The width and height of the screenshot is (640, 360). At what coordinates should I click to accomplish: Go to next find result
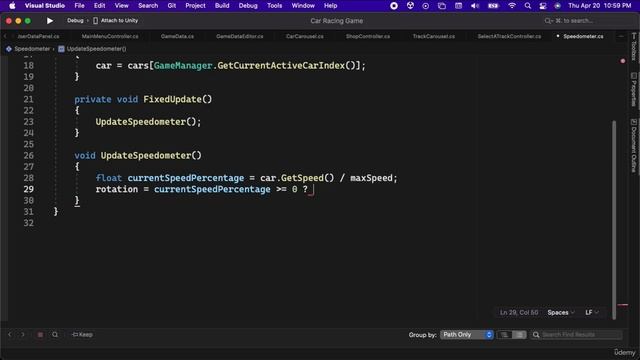point(23,334)
